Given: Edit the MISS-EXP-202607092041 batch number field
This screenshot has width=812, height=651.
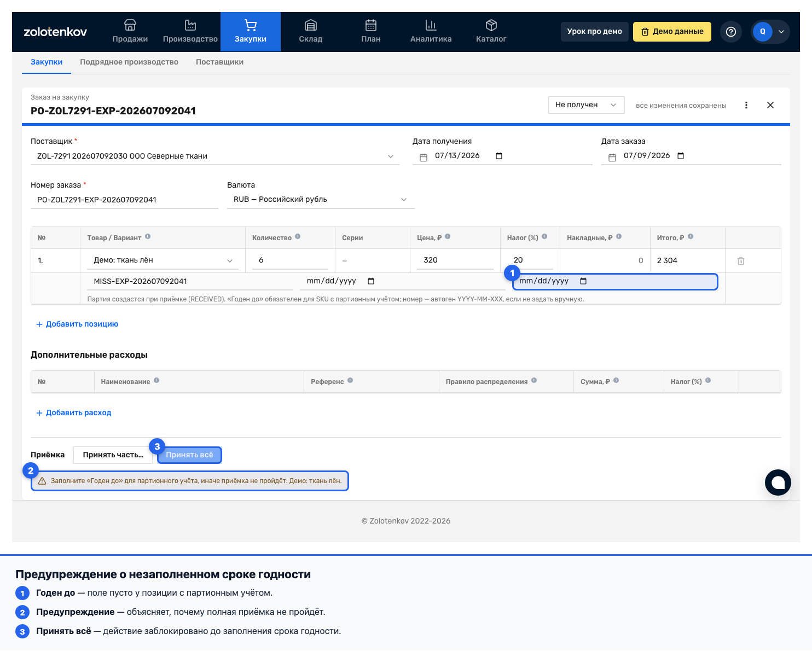Looking at the screenshot, I should click(190, 282).
